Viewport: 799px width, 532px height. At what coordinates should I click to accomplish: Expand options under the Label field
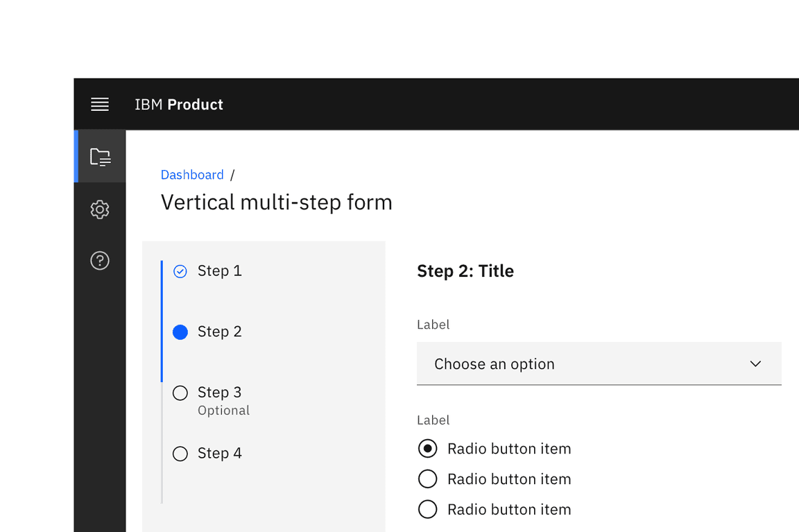[x=599, y=363]
